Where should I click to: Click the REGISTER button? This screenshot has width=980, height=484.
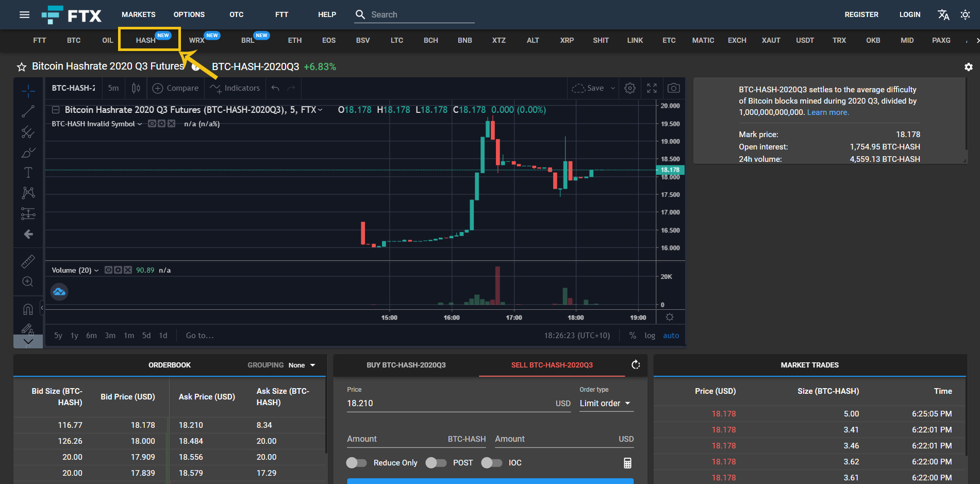(x=861, y=14)
